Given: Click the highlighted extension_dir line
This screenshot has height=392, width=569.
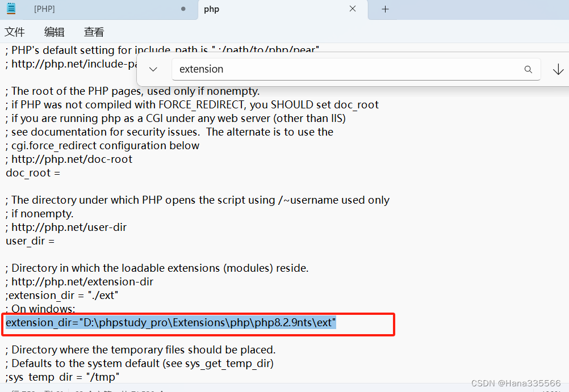Looking at the screenshot, I should click(x=171, y=323).
